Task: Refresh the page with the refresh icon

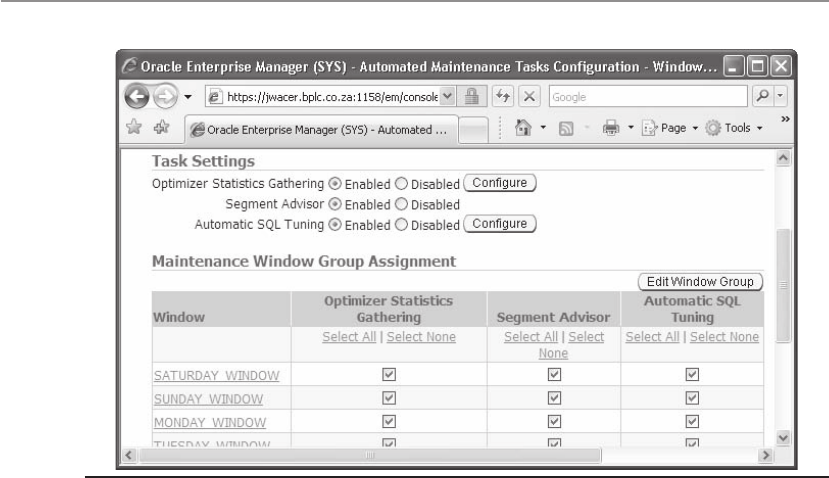Action: coord(503,96)
